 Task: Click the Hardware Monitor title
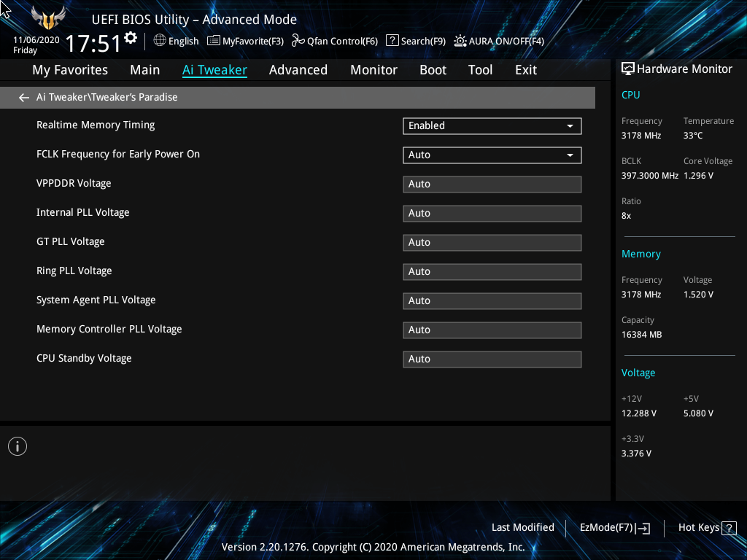(x=684, y=69)
